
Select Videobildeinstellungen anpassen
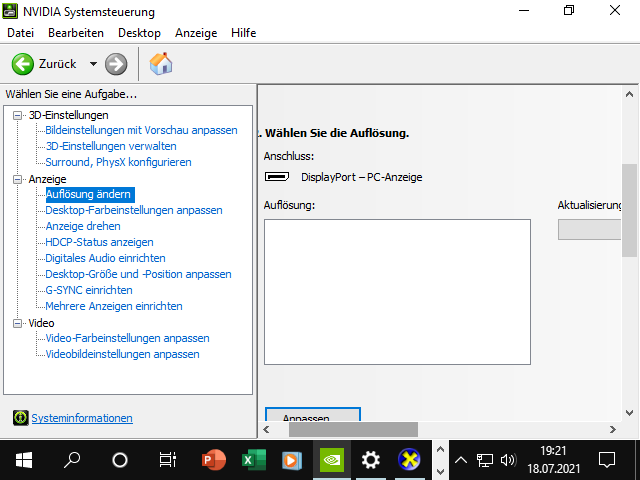click(x=122, y=354)
